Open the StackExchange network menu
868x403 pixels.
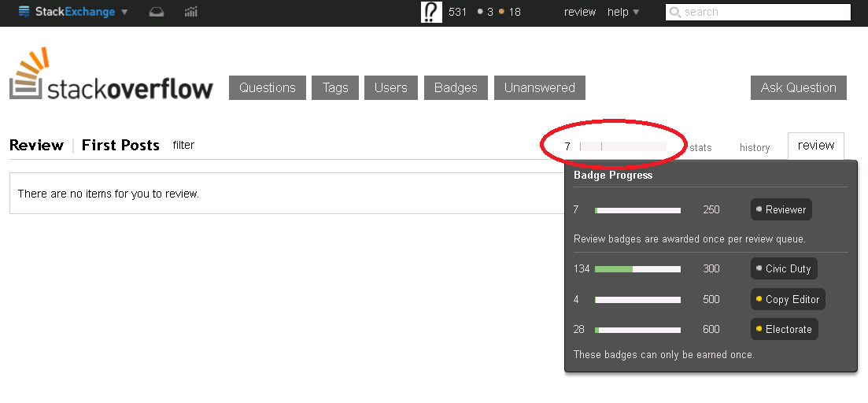[73, 12]
